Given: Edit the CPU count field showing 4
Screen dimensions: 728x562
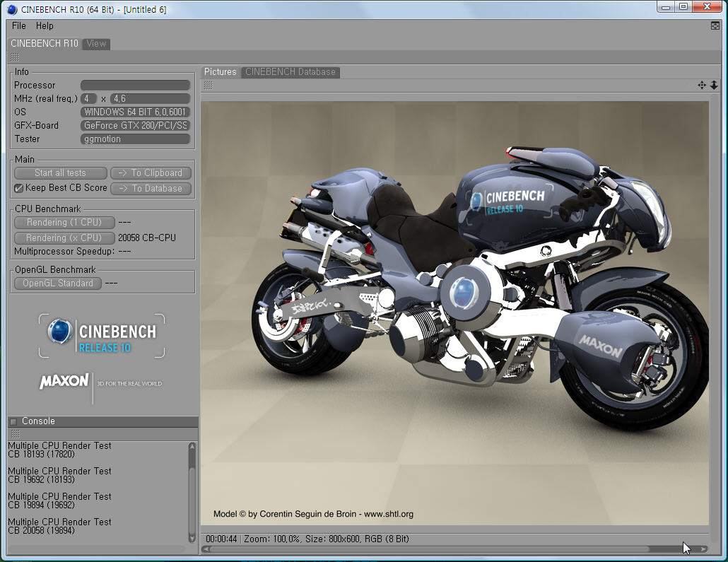Looking at the screenshot, I should (88, 98).
